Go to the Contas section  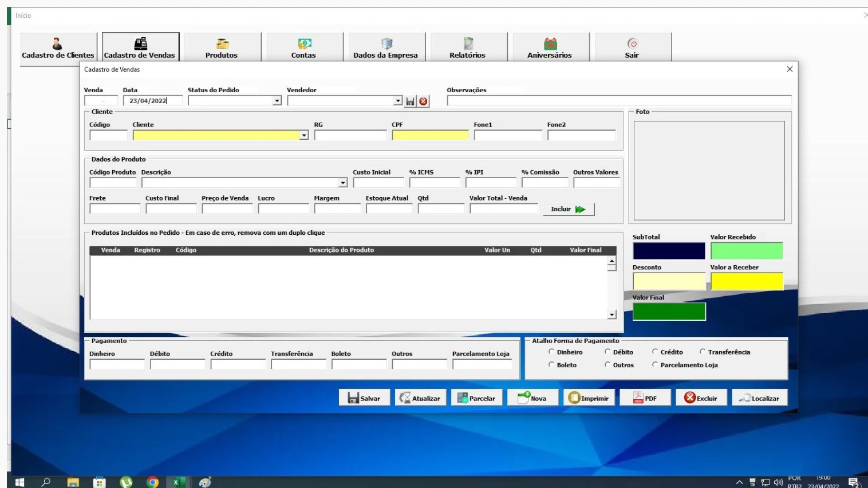[x=304, y=47]
